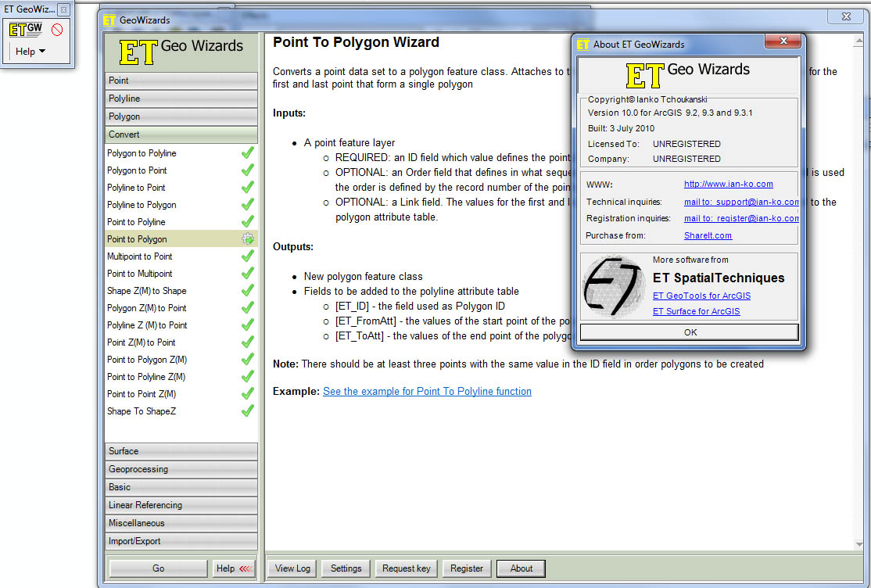The image size is (871, 588).
Task: Click green checkmark beside Point to Multipoint
Action: (x=248, y=274)
